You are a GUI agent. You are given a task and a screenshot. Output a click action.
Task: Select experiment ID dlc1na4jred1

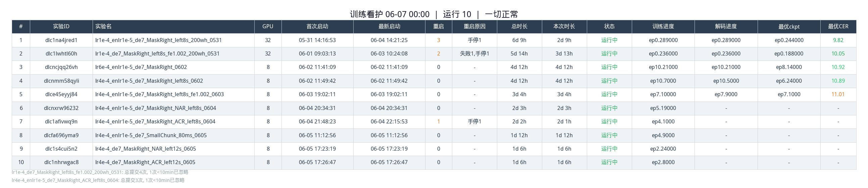point(61,40)
